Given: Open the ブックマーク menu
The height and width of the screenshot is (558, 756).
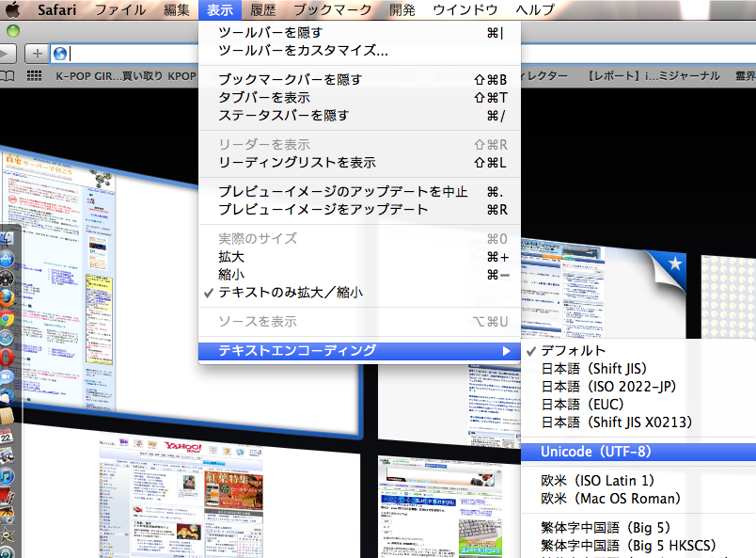Looking at the screenshot, I should tap(333, 9).
